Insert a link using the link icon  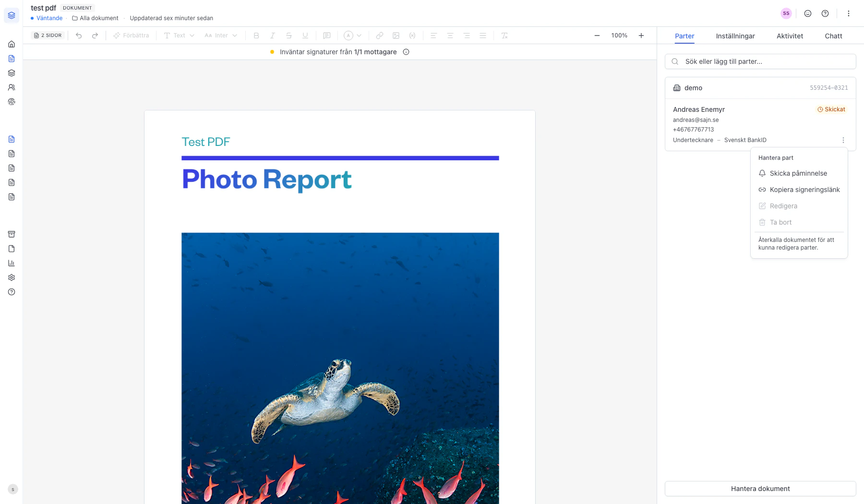(x=380, y=36)
